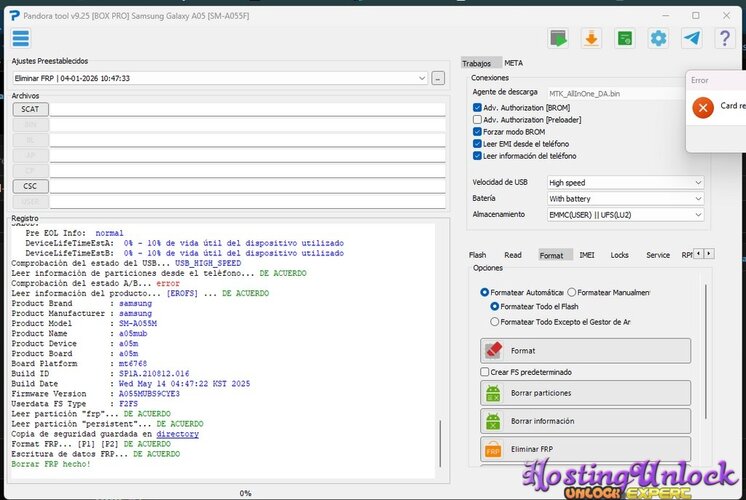This screenshot has height=500, width=746.
Task: Click the SCAT file button
Action: pos(30,109)
